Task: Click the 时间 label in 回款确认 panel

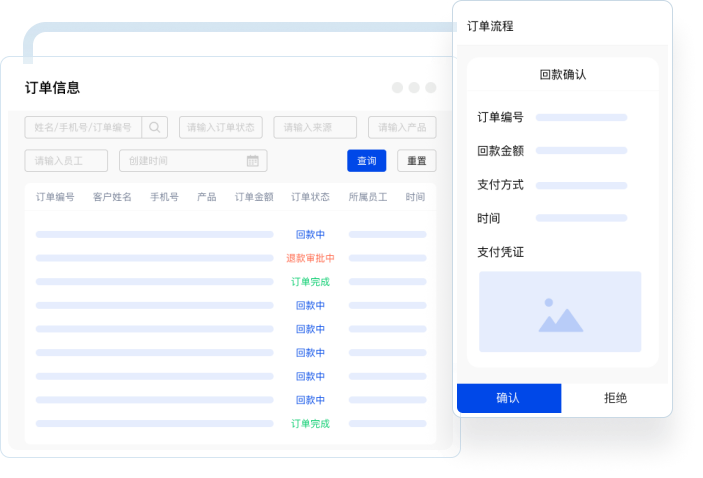Action: [x=489, y=218]
